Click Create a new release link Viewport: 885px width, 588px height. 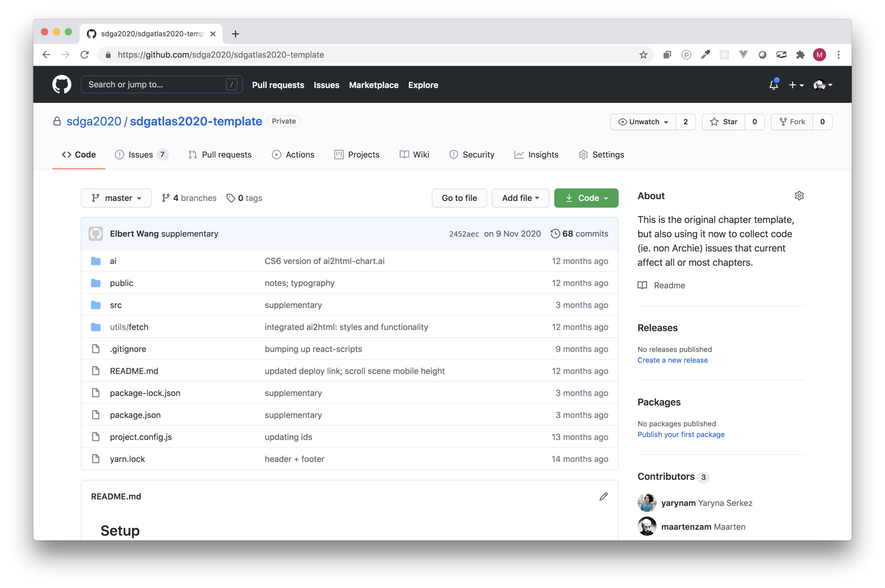[x=672, y=360]
